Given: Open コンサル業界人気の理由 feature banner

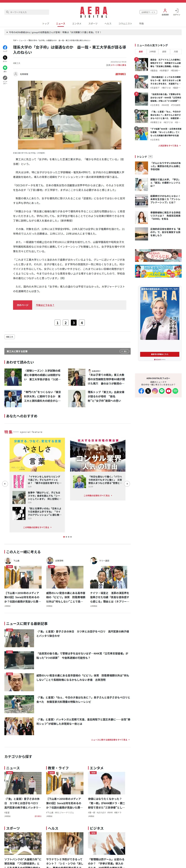Looking at the screenshot, I should 98,454.
